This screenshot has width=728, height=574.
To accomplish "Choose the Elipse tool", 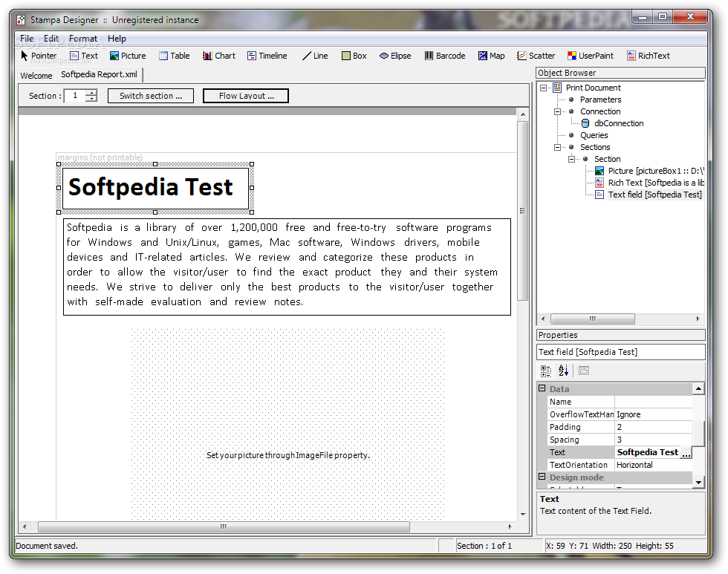I will coord(395,56).
